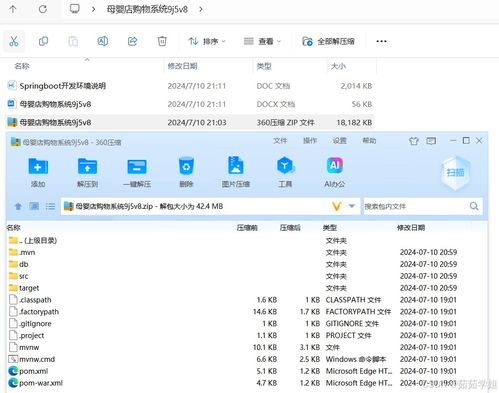Screen dimensions: 499x393
Task: Sort by the Explorer 大小 column header
Action: click(338, 66)
